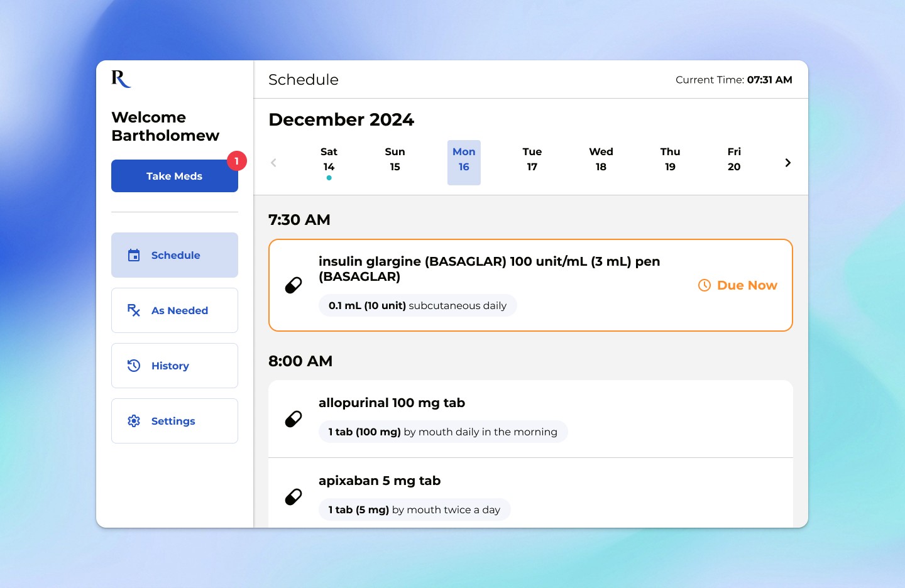Click the Due Now link
The height and width of the screenshot is (588, 905).
point(738,285)
